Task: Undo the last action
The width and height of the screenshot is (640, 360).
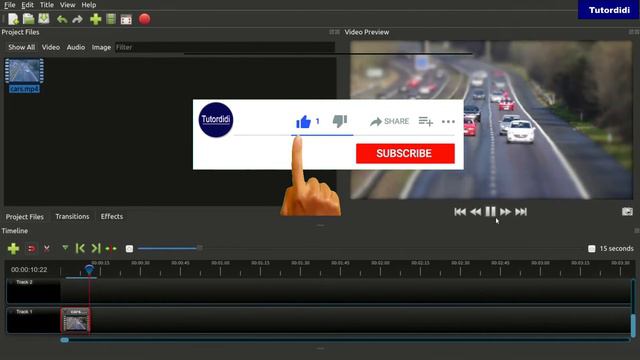Action: 62,19
